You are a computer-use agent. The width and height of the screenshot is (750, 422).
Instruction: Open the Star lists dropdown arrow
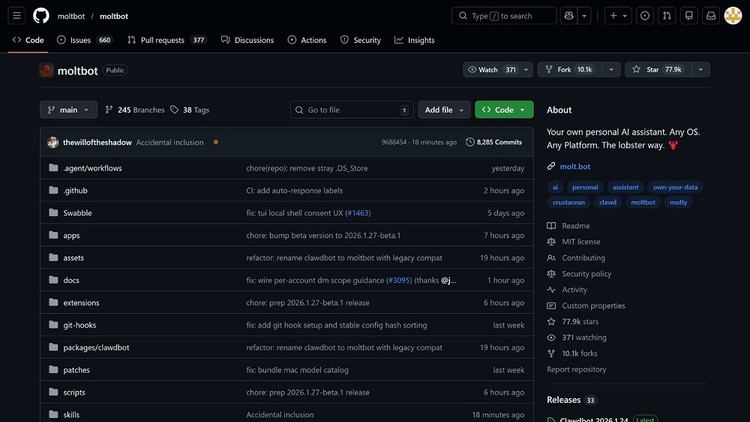tap(700, 70)
